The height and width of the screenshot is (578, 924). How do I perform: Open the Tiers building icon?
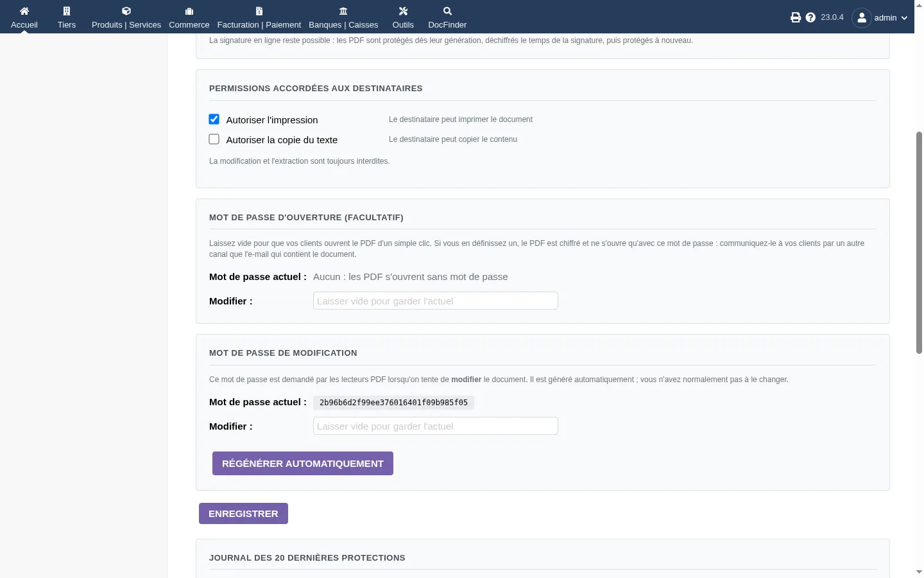67,11
